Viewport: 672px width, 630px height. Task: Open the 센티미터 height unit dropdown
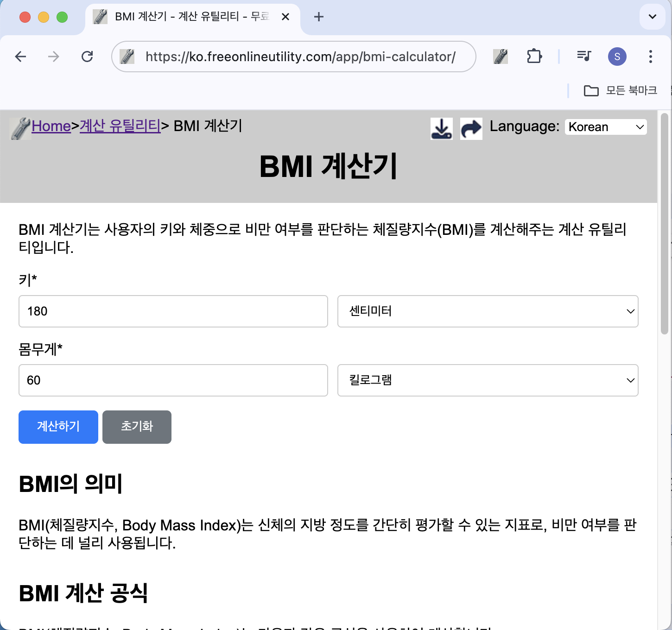[x=488, y=311]
